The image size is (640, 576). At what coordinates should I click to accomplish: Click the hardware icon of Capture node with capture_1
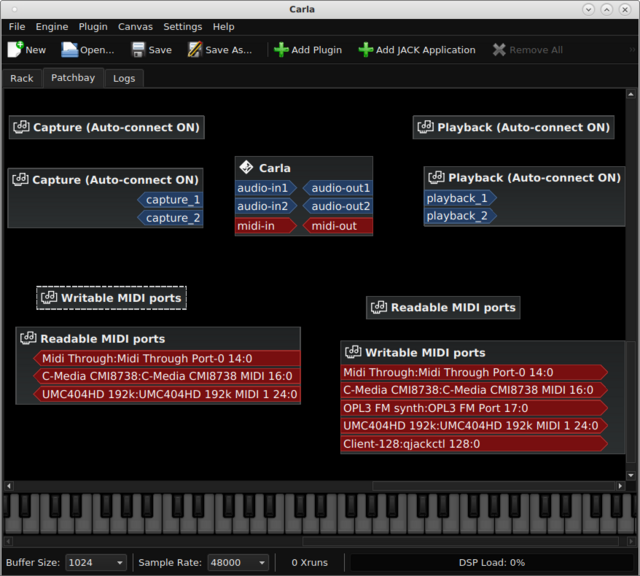pyautogui.click(x=20, y=179)
